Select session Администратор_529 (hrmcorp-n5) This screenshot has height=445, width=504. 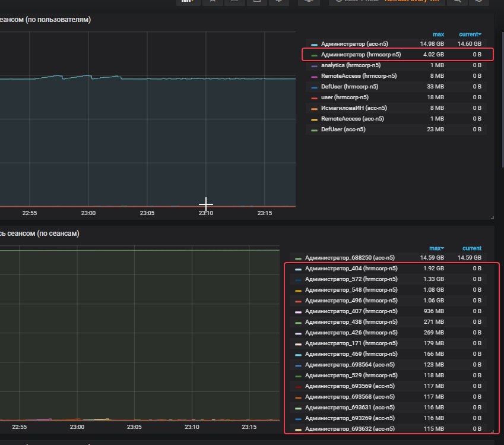351,375
